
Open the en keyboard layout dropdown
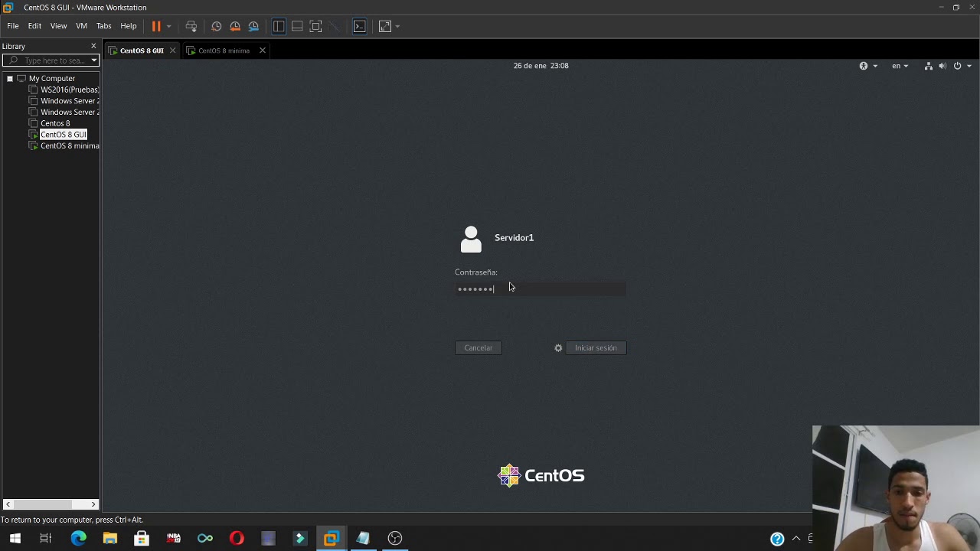pos(900,66)
